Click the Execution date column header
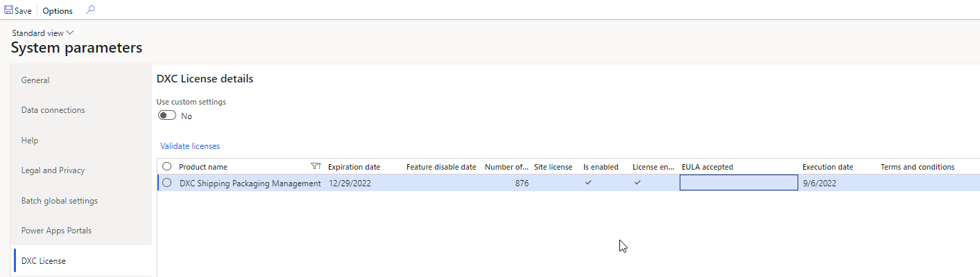Image resolution: width=980 pixels, height=277 pixels. coord(827,167)
